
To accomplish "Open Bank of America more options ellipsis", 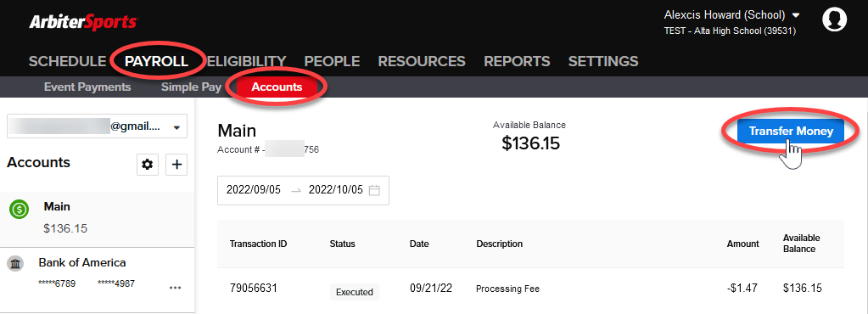I will pyautogui.click(x=176, y=288).
